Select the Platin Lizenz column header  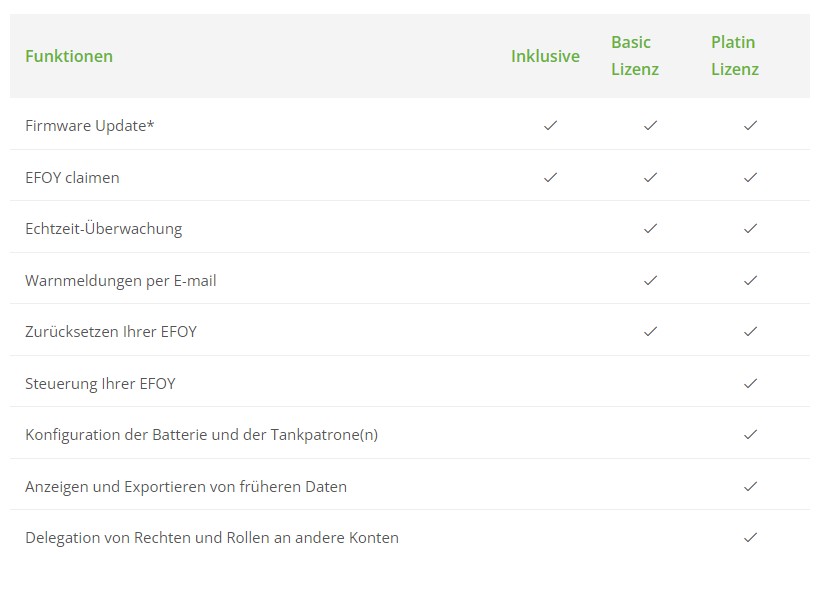pos(735,55)
